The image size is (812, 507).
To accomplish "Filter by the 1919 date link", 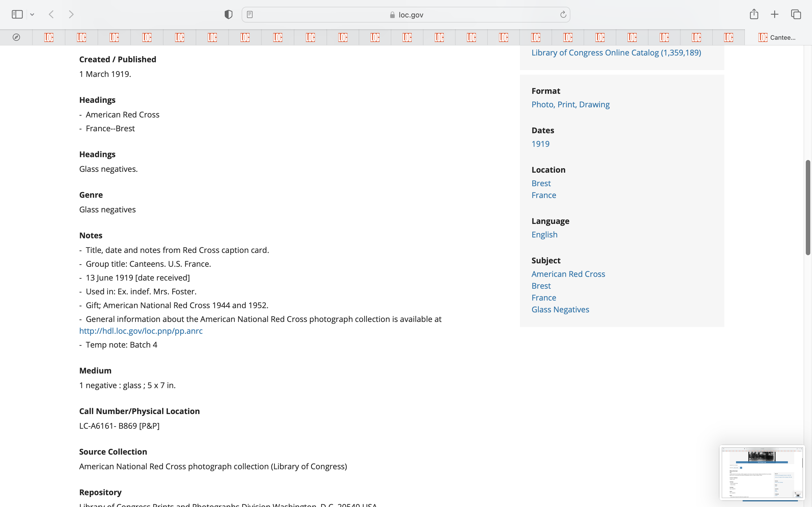I will [x=540, y=144].
